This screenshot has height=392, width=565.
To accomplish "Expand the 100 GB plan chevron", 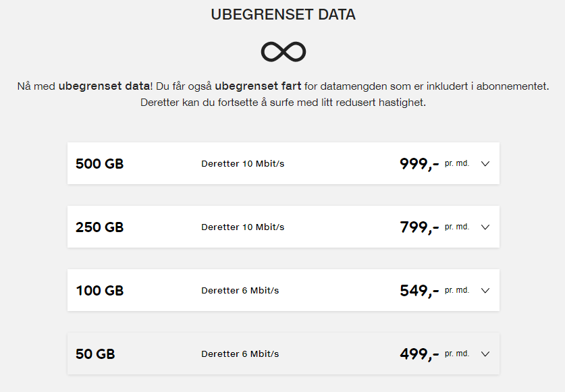I will [485, 290].
